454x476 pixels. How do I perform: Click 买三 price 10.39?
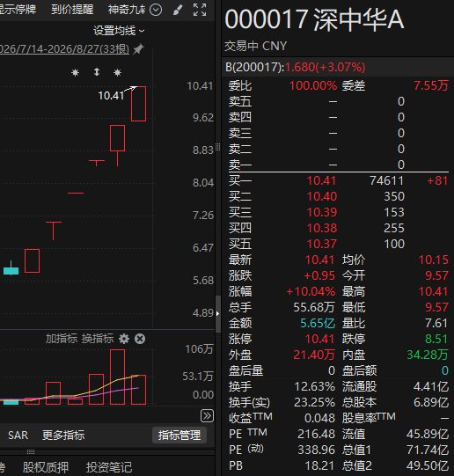coord(322,213)
